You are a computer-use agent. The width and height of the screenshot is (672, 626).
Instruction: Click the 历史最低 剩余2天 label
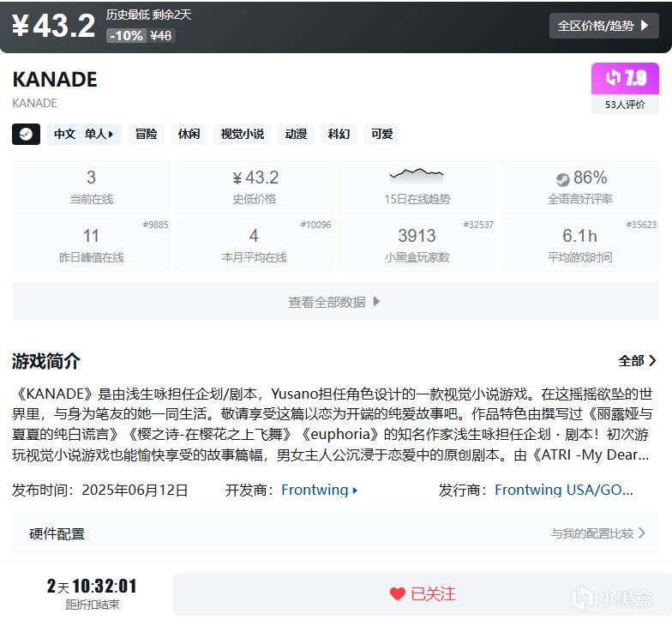click(x=149, y=15)
